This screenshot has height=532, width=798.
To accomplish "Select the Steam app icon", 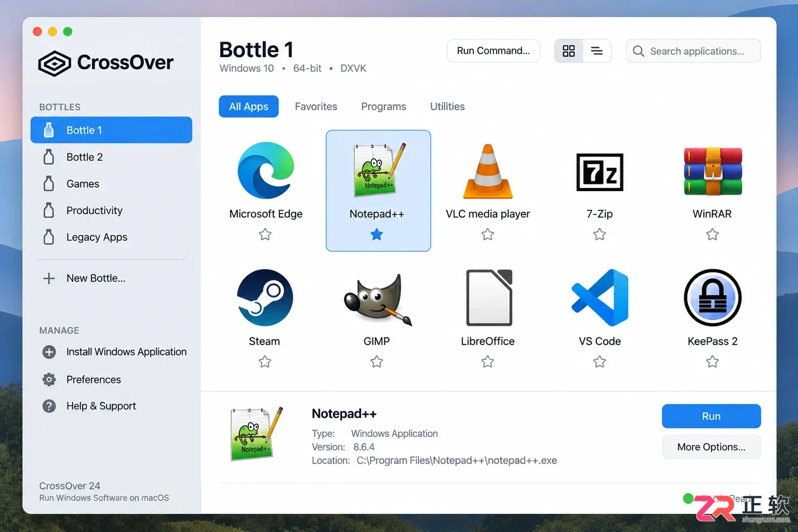I will pos(265,298).
